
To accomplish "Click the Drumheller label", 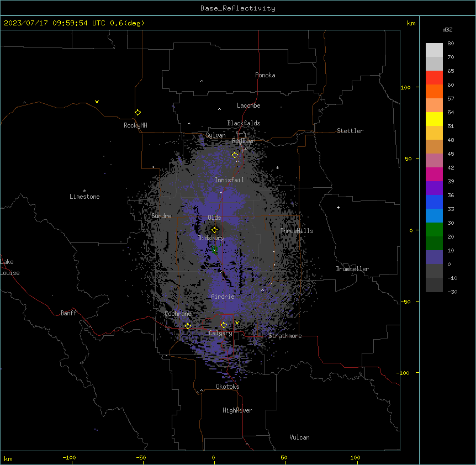I will [352, 269].
